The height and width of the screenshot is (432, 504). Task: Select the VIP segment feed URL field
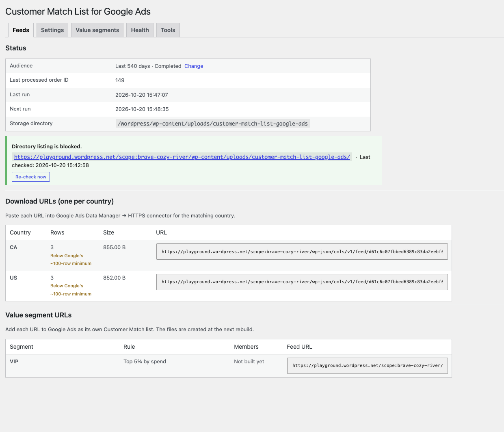367,365
